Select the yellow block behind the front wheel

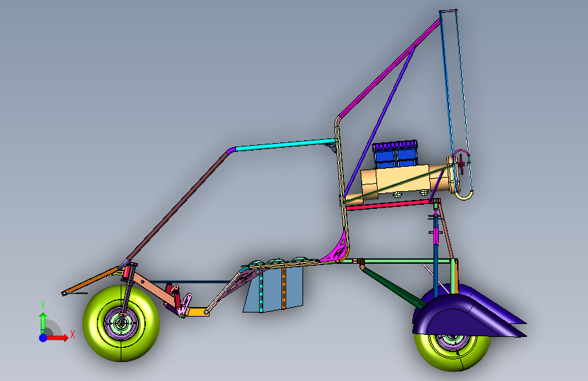[198, 312]
